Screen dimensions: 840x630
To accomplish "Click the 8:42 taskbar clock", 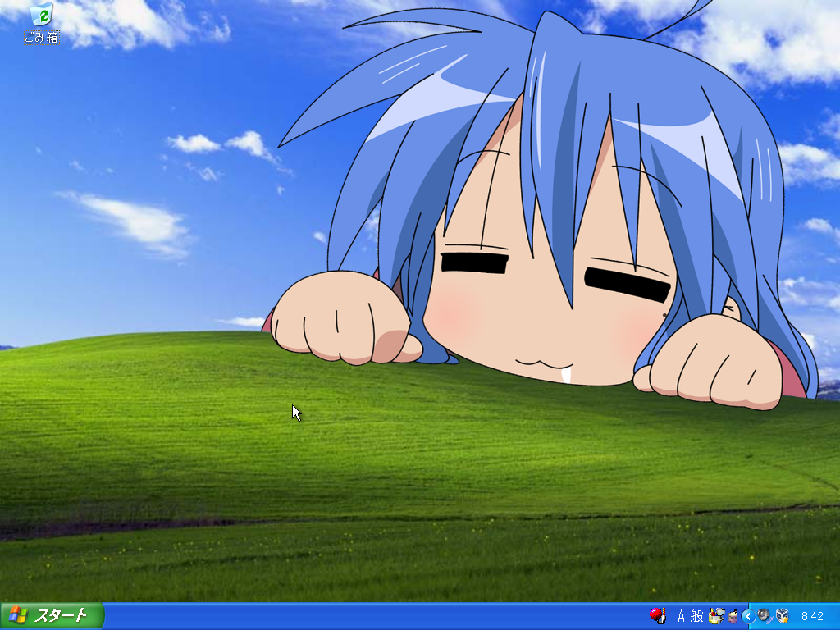I will click(x=812, y=616).
